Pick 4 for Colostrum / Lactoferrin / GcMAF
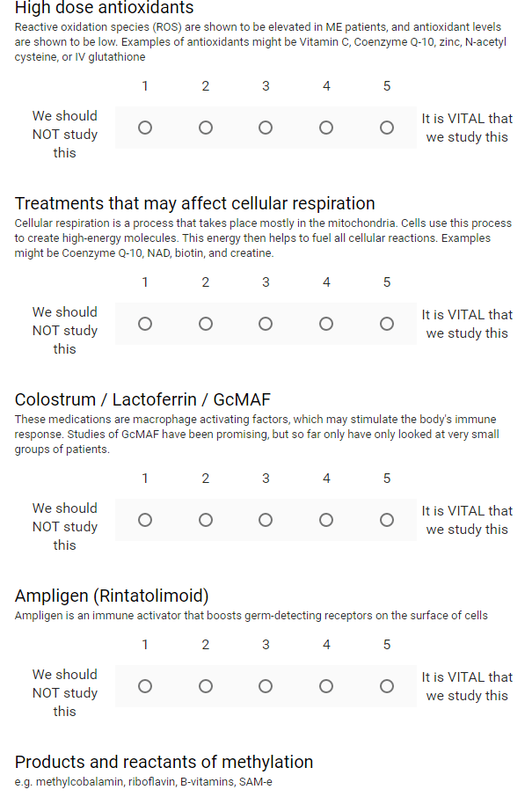532x797 pixels. 326,520
